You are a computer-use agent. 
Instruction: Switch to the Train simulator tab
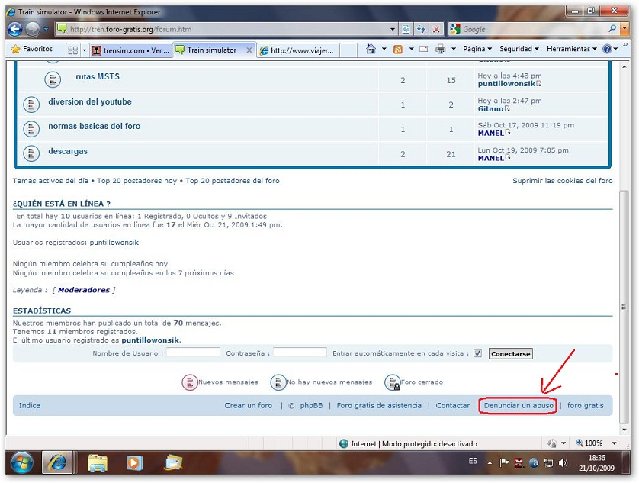pyautogui.click(x=210, y=48)
